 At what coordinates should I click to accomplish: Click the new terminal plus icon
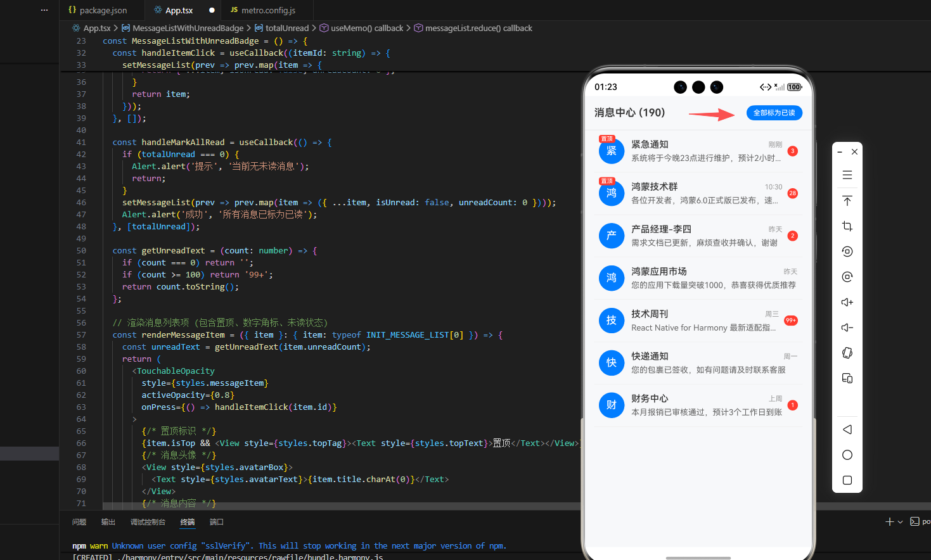click(x=890, y=521)
